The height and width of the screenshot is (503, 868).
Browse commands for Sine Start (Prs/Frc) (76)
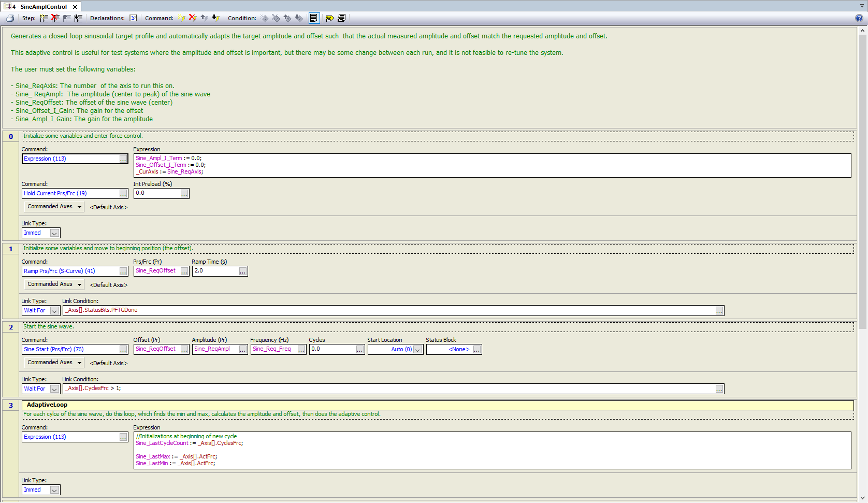tap(123, 350)
